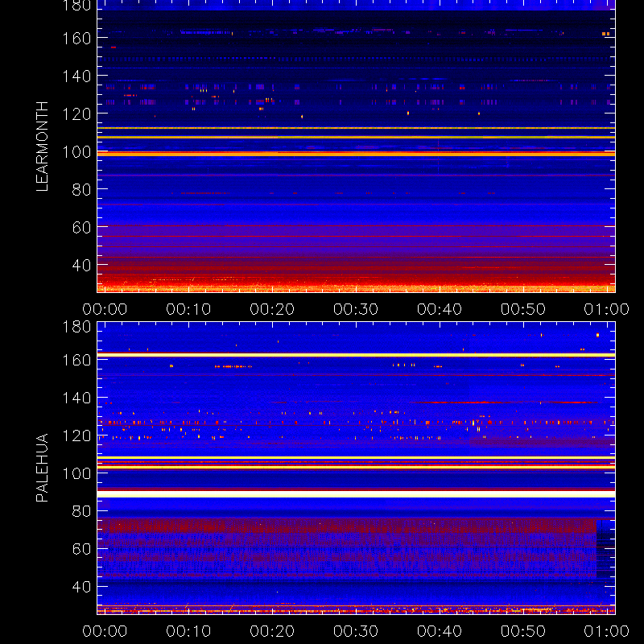Click the LEARMONTH axis title

coord(42,147)
